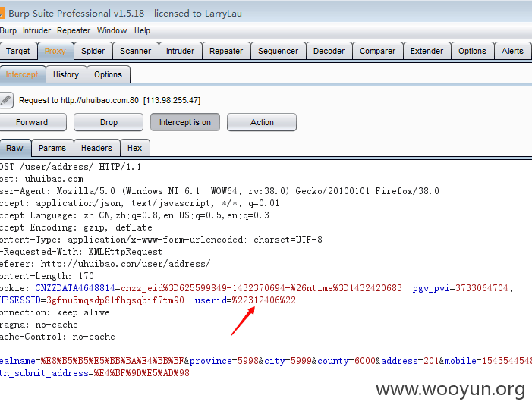Image resolution: width=532 pixels, height=411 pixels.
Task: Click the Cache-Control: no-cache header
Action: [x=58, y=337]
